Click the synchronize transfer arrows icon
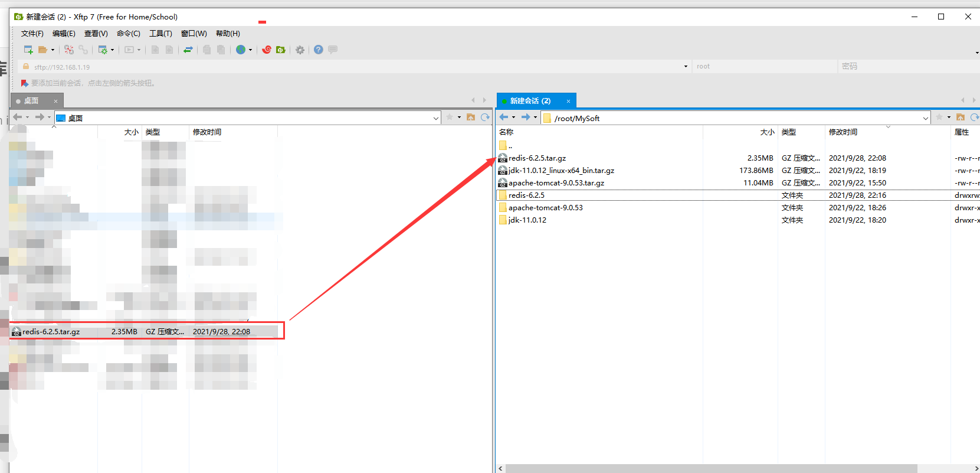Image resolution: width=980 pixels, height=473 pixels. pos(188,50)
